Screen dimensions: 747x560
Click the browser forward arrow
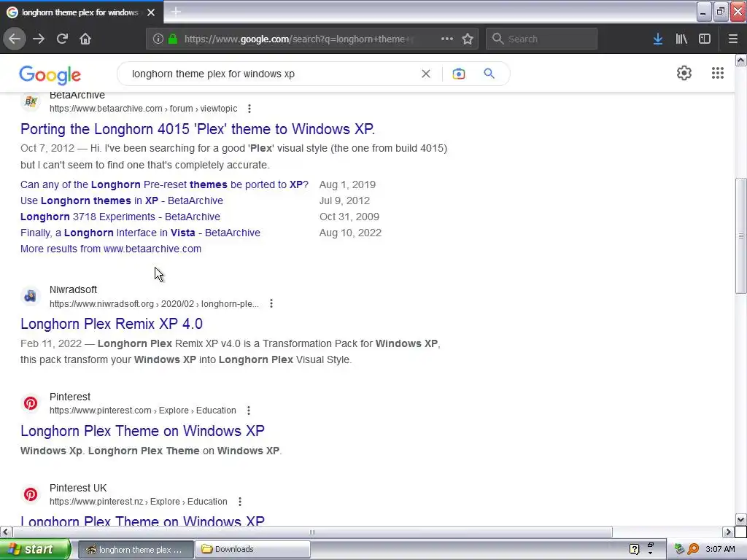tap(39, 39)
